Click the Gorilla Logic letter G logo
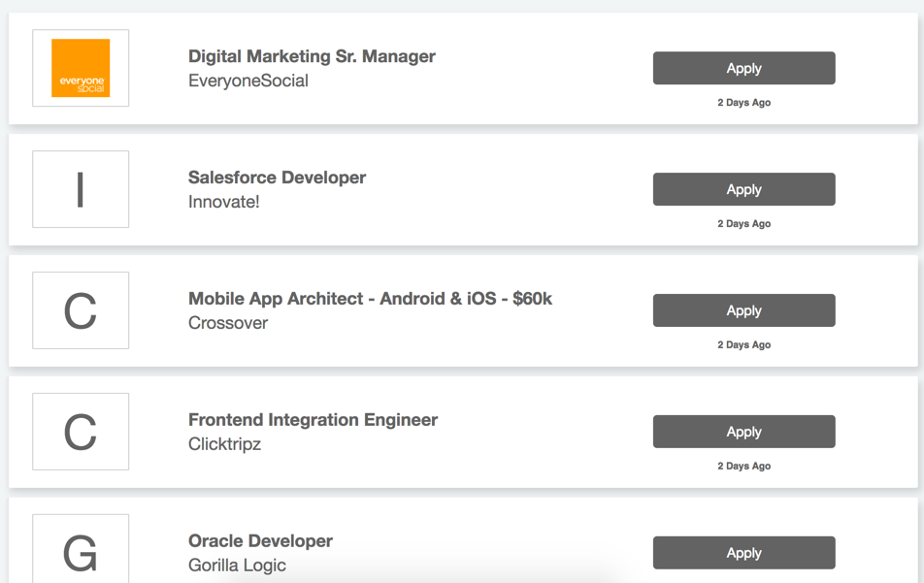Viewport: 924px width, 583px height. (81, 551)
